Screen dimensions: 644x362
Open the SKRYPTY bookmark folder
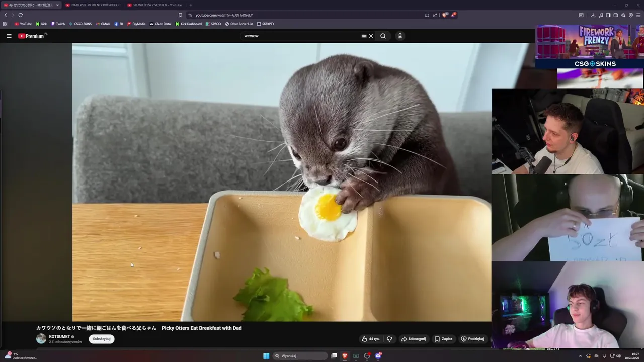click(266, 24)
